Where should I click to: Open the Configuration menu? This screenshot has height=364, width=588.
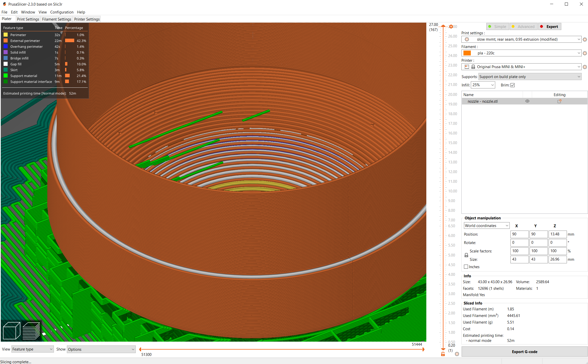[62, 12]
